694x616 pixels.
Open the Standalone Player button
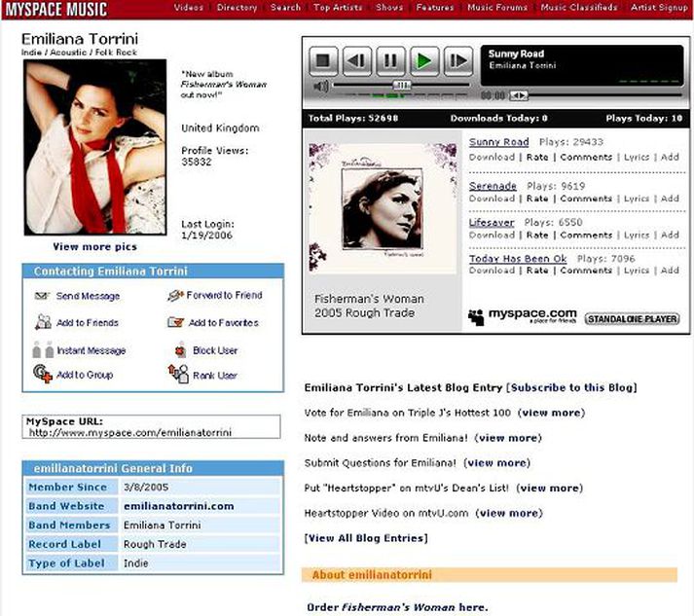click(x=632, y=318)
